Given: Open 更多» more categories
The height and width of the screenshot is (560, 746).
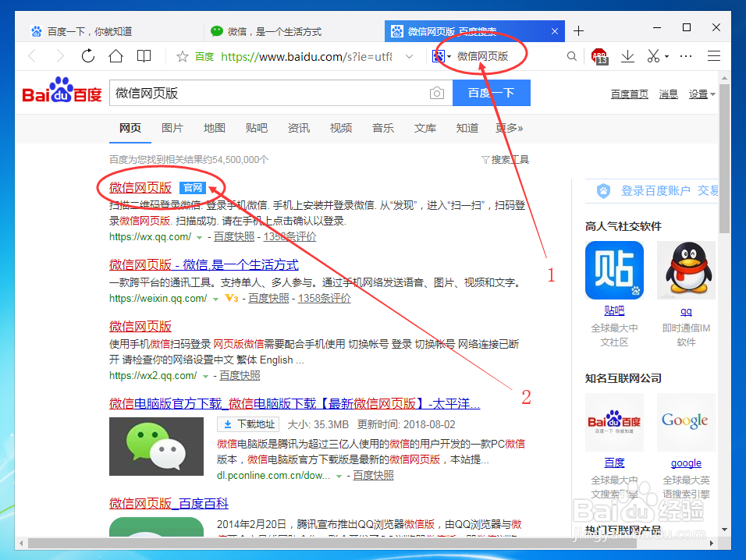Looking at the screenshot, I should tap(509, 128).
